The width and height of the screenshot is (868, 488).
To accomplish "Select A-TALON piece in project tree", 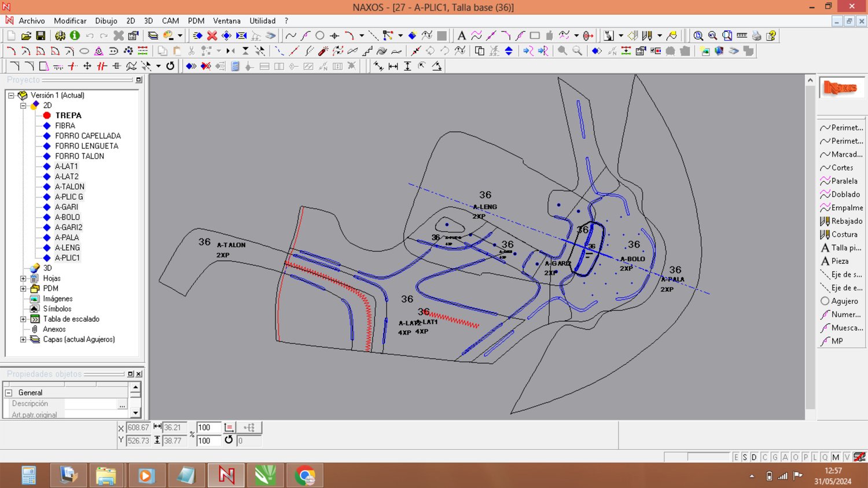I will pyautogui.click(x=69, y=186).
